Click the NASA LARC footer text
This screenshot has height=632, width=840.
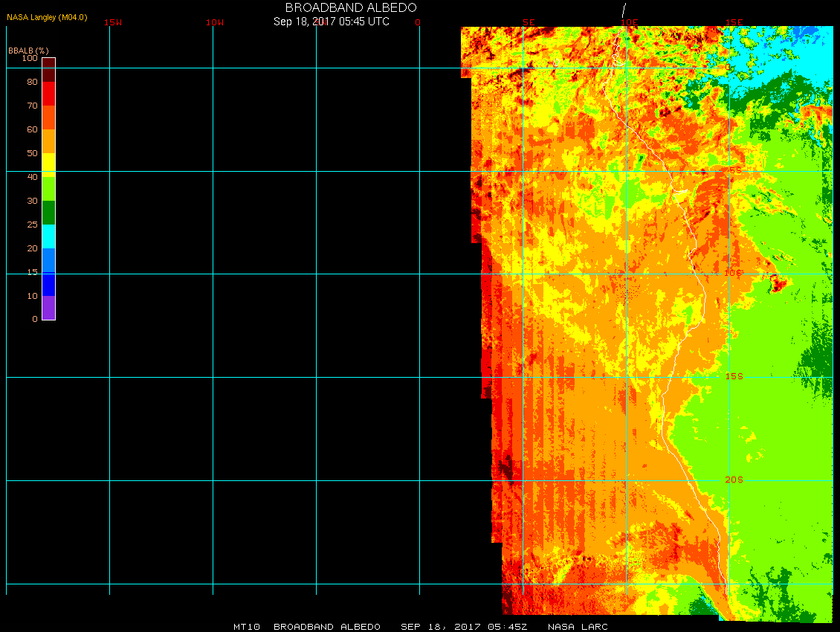[x=578, y=627]
